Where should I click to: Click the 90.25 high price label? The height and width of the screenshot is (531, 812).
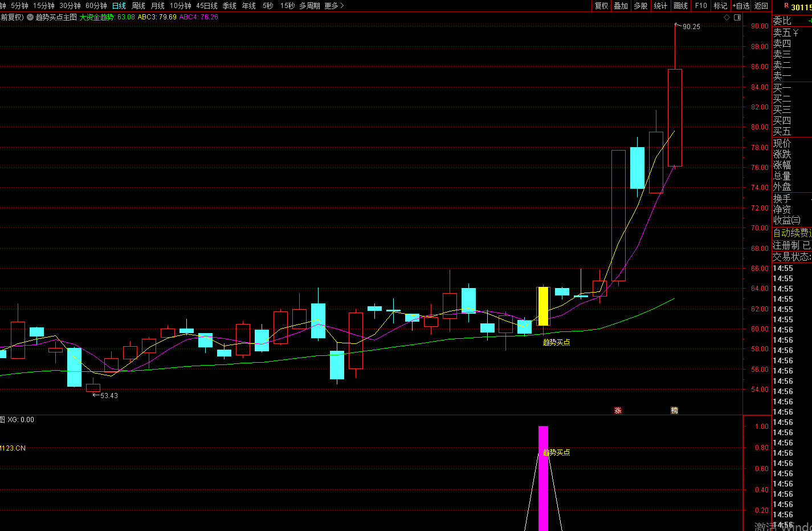click(691, 27)
